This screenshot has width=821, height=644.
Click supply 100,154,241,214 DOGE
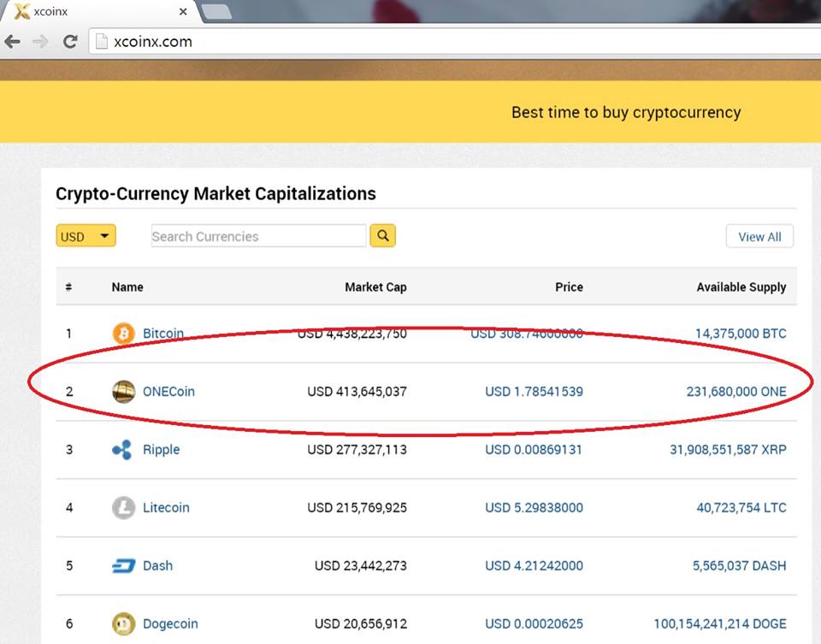[720, 624]
